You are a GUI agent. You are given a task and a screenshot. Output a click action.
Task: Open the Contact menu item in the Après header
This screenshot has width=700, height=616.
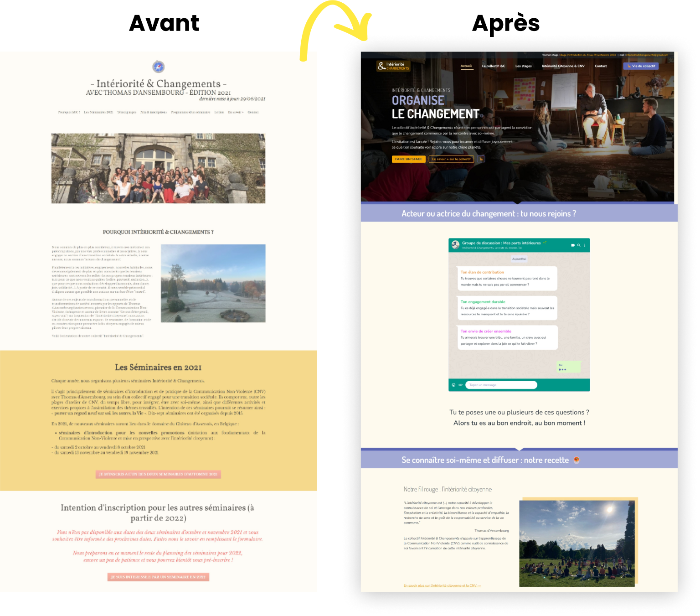coord(601,66)
